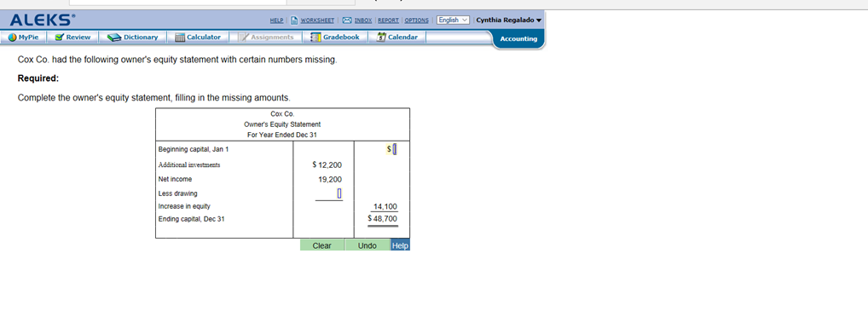This screenshot has height=317, width=868.
Task: Click the Less drawing input field
Action: [x=339, y=193]
